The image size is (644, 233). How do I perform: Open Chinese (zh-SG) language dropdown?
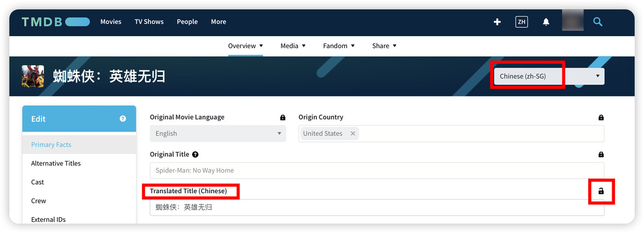(549, 76)
